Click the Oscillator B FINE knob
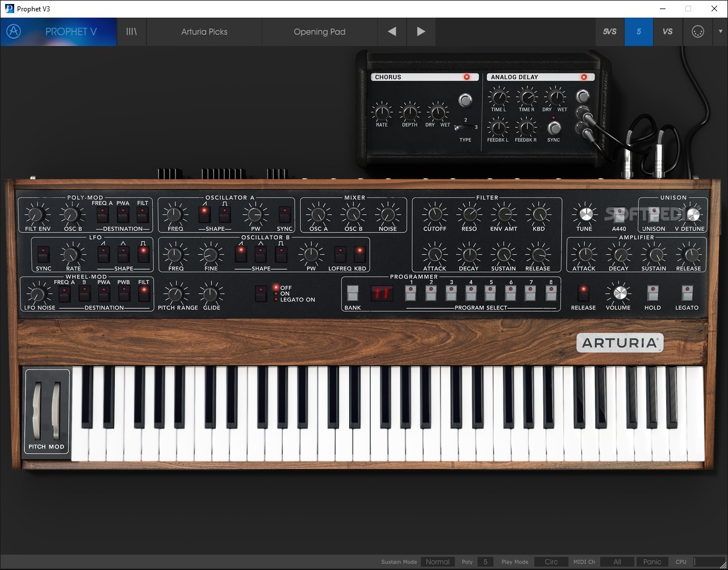 pyautogui.click(x=211, y=254)
